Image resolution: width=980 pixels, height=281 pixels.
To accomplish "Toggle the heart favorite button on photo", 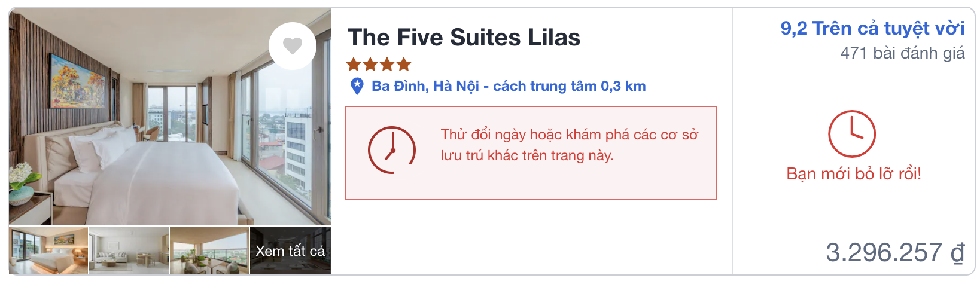I will click(x=292, y=46).
